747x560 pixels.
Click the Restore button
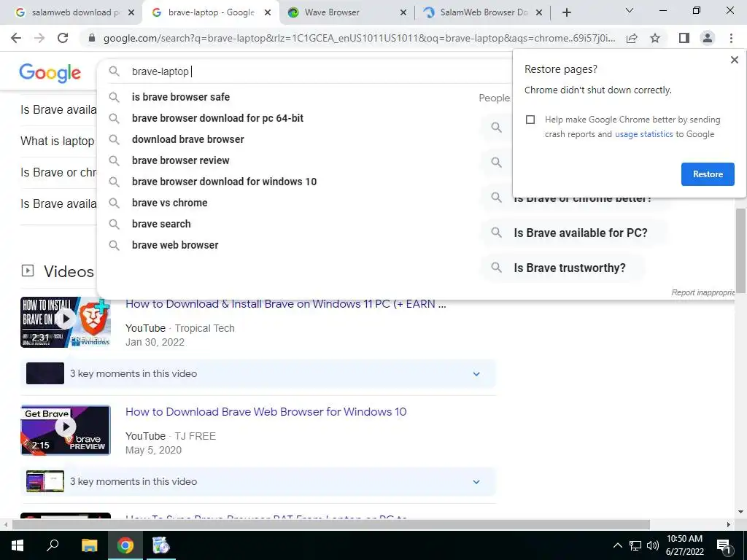pos(708,174)
